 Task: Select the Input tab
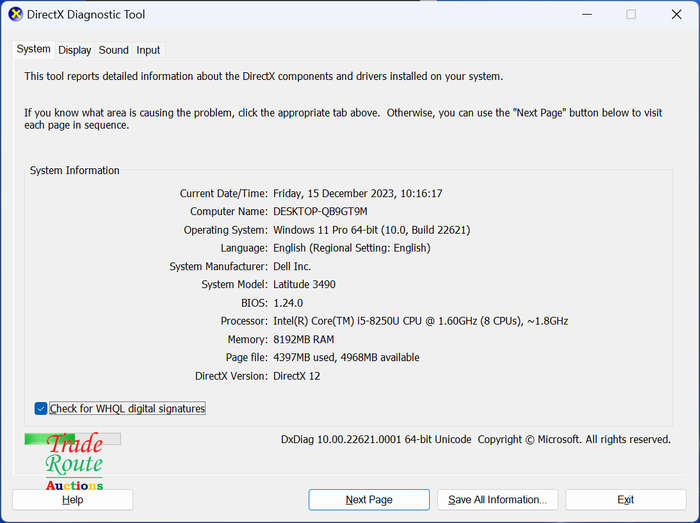[148, 50]
